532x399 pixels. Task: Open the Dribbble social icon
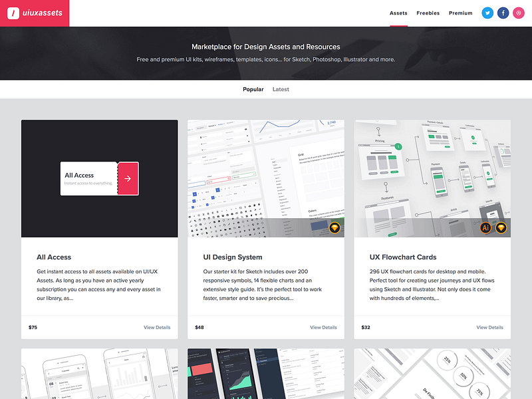[519, 13]
